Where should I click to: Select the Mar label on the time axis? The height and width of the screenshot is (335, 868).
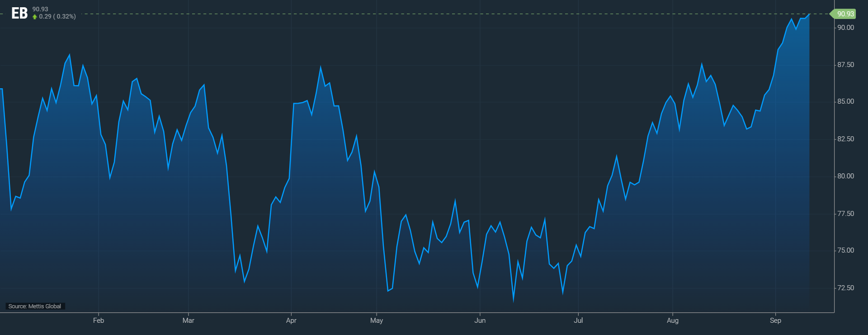(x=188, y=321)
